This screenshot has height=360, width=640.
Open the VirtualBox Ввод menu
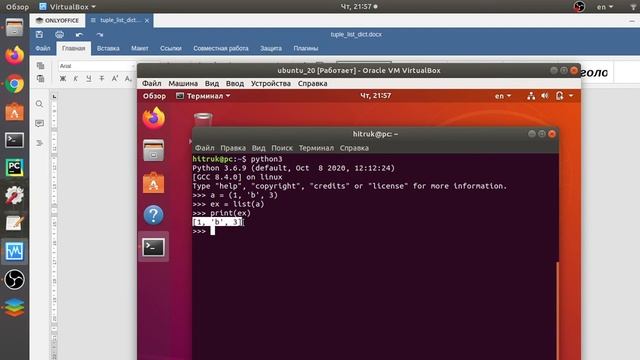tap(235, 83)
